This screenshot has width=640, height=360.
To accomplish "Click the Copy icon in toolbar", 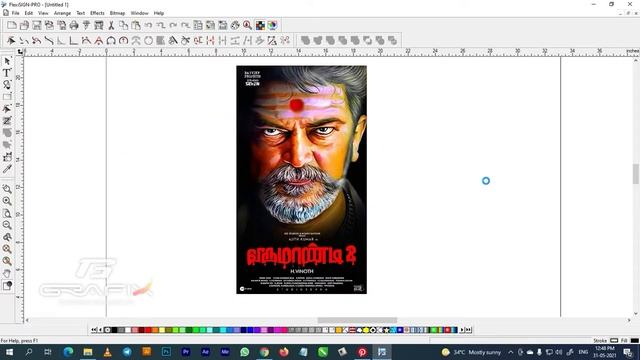I will (123, 25).
